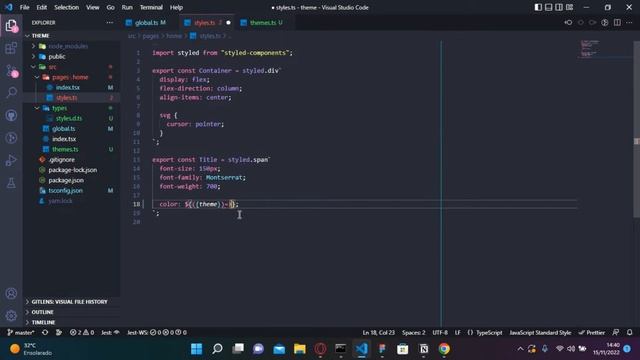Screen dimensions: 640x360
Task: Toggle primary side bar layout icon
Action: click(538, 7)
